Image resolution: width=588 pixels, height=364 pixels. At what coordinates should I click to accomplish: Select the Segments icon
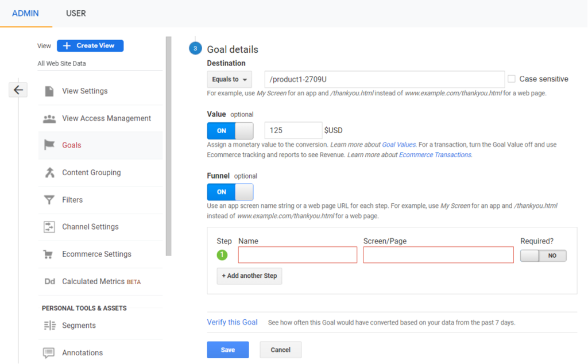(50, 326)
